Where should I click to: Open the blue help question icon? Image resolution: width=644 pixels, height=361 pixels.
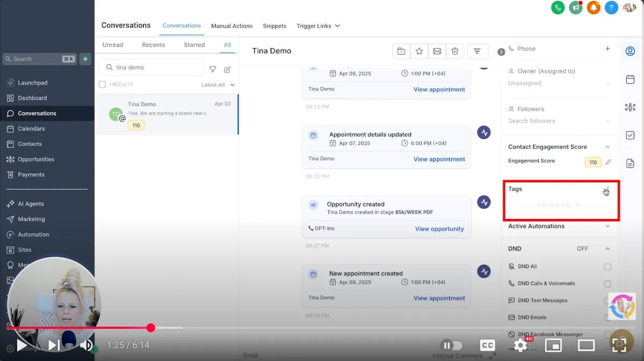(611, 8)
